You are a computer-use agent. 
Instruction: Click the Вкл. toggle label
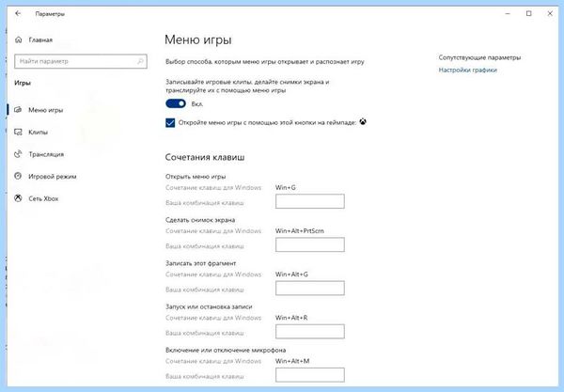click(x=197, y=104)
